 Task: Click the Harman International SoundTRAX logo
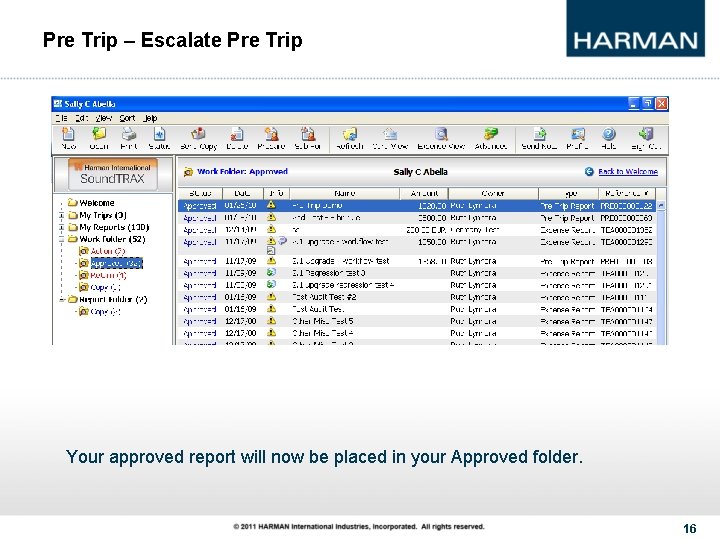[x=113, y=174]
